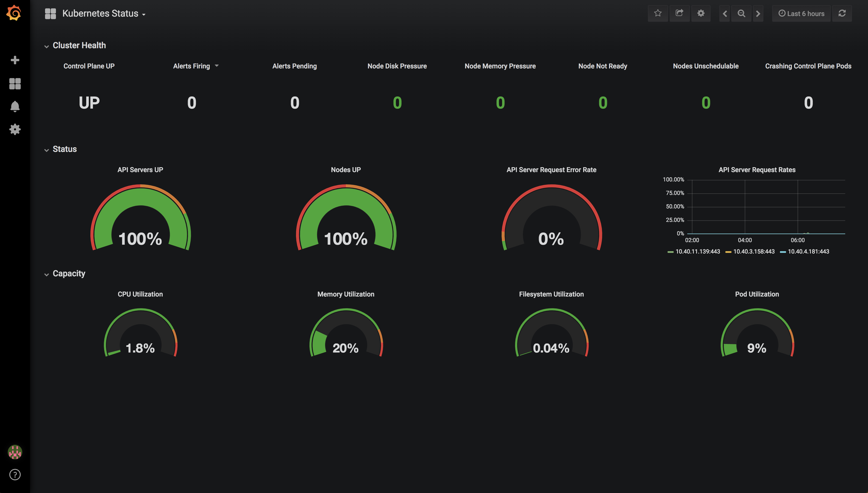
Task: Open the Create plus menu
Action: point(15,60)
